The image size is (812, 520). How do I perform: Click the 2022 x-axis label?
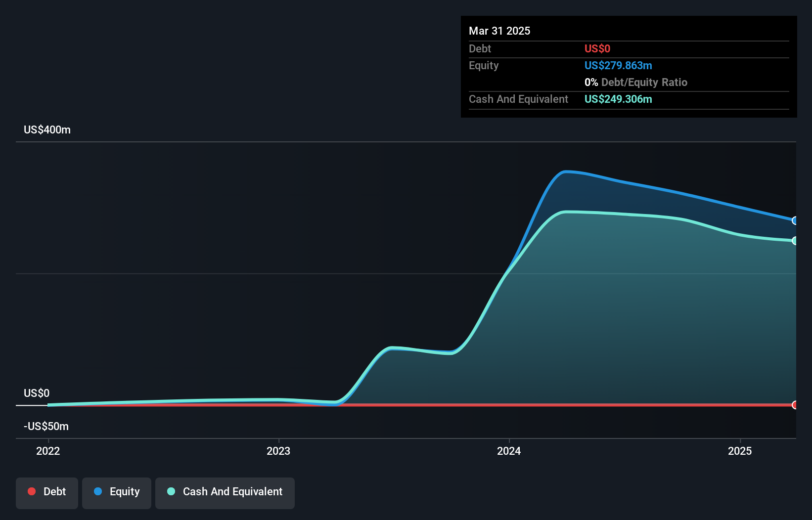48,451
